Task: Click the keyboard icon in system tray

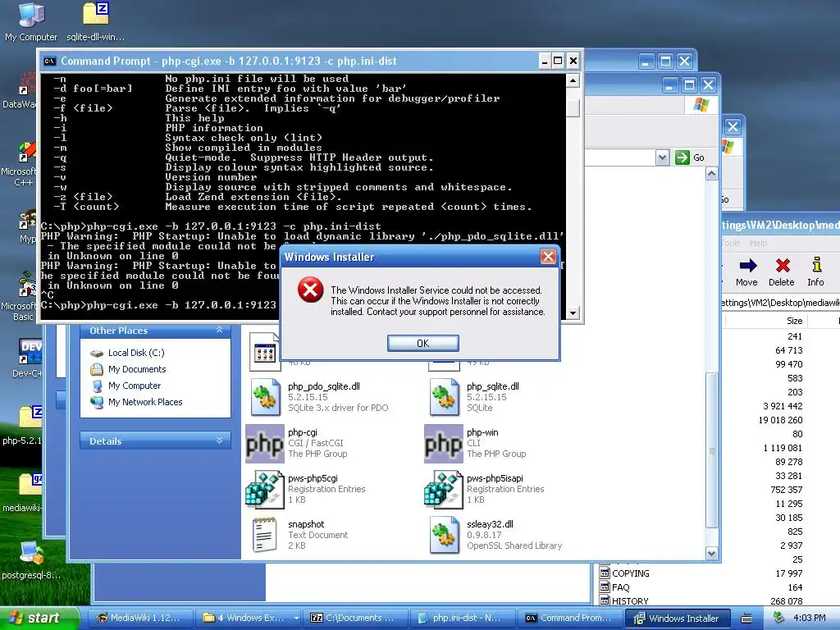Action: [x=746, y=619]
